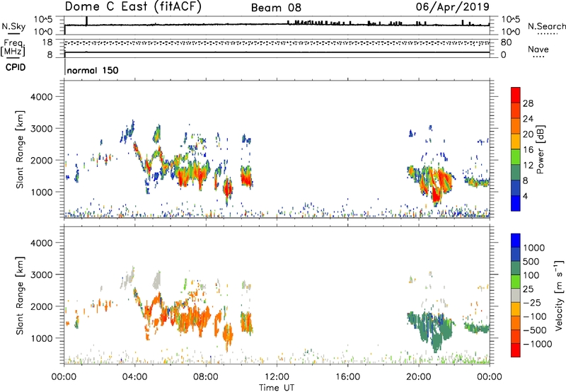Click the '3000' tick in the velocity panel
The image size is (566, 392).
(42, 275)
